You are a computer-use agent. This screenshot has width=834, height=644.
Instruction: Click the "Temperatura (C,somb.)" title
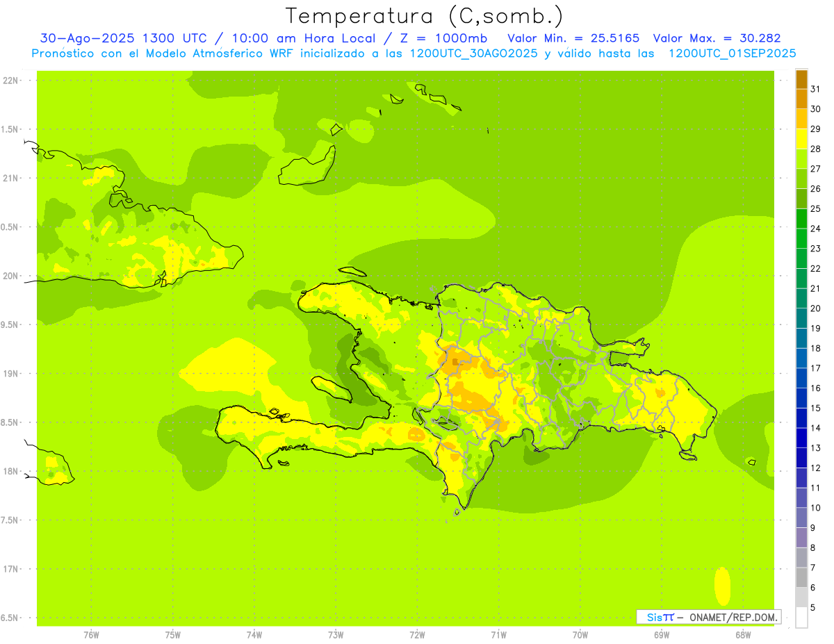click(x=424, y=16)
